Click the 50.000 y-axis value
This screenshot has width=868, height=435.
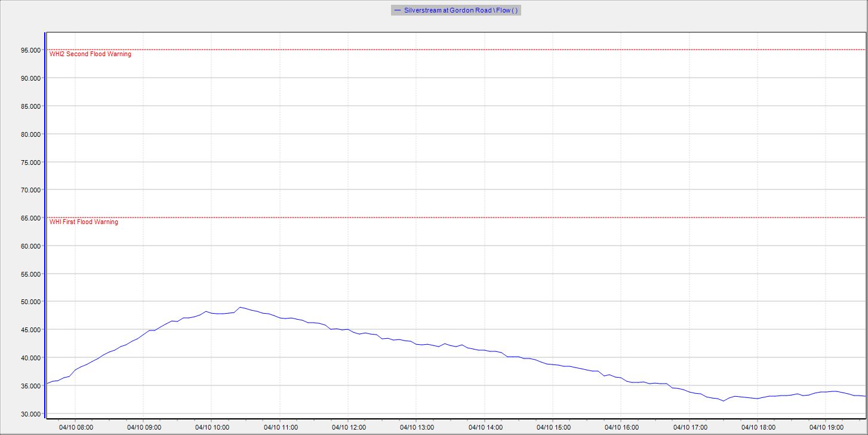click(x=30, y=302)
